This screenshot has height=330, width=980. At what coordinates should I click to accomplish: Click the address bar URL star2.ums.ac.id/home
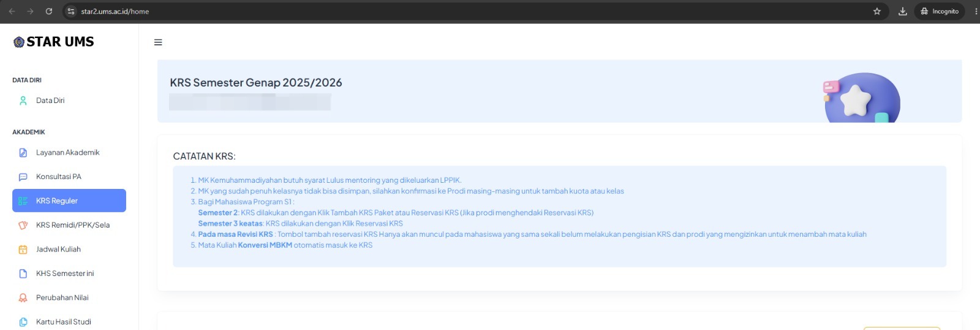coord(115,11)
